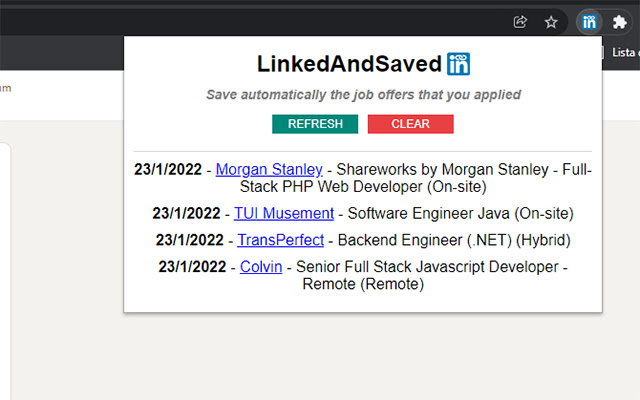640x400 pixels.
Task: Click the 'Lista' bookmarks bar item
Action: click(624, 52)
